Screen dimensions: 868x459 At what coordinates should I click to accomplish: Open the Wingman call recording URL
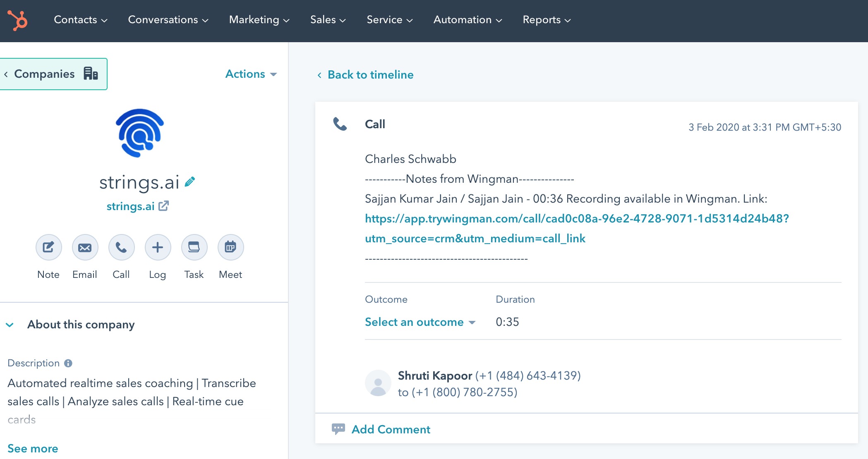tap(577, 228)
